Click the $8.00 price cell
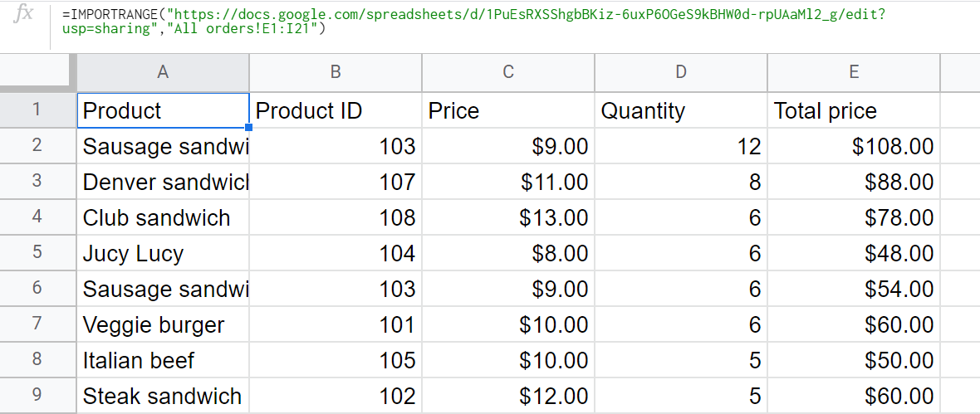 pyautogui.click(x=508, y=253)
